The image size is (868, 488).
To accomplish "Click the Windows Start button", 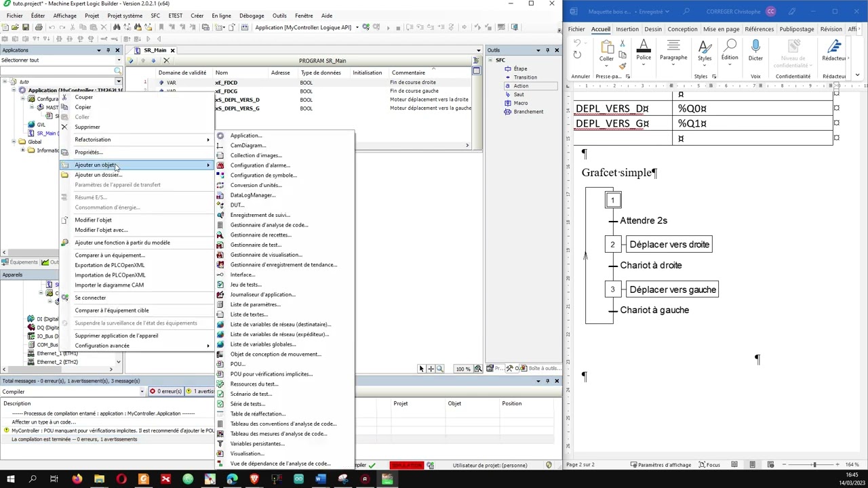I will (x=10, y=479).
